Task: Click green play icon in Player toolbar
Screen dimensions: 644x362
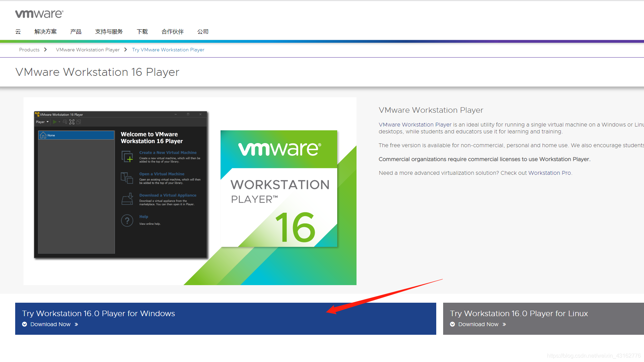Action: (55, 122)
